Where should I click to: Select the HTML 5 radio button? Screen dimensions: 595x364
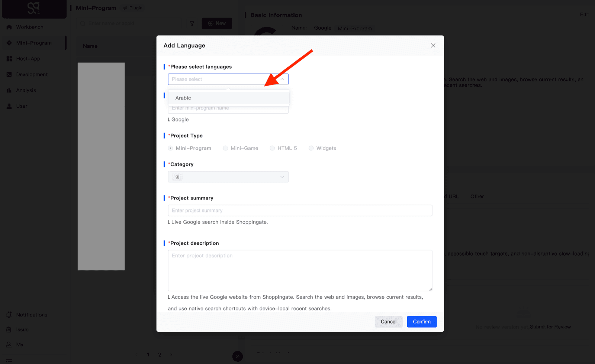272,148
